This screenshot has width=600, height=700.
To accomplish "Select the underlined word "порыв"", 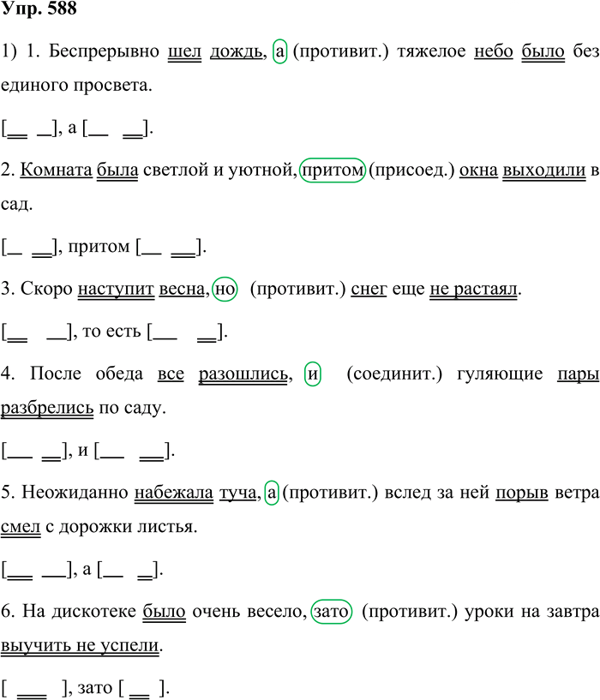I will click(522, 493).
